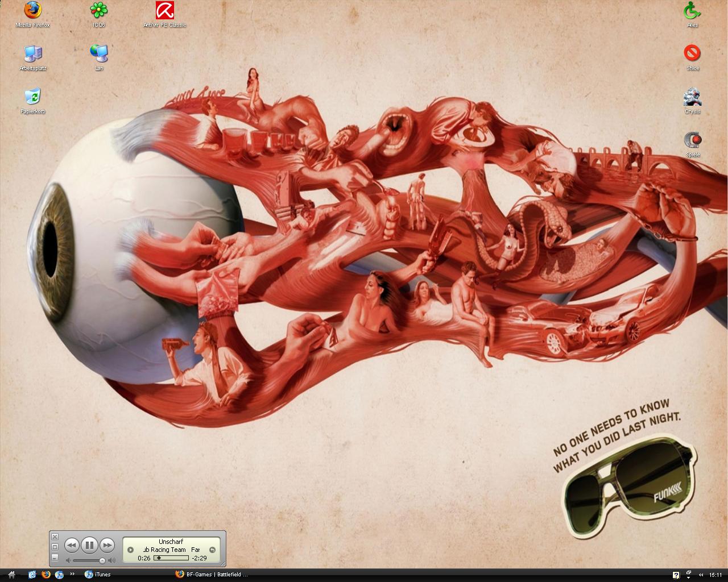This screenshot has width=728, height=582.
Task: Launch Internet Explorer from quick launch
Action: (32, 575)
